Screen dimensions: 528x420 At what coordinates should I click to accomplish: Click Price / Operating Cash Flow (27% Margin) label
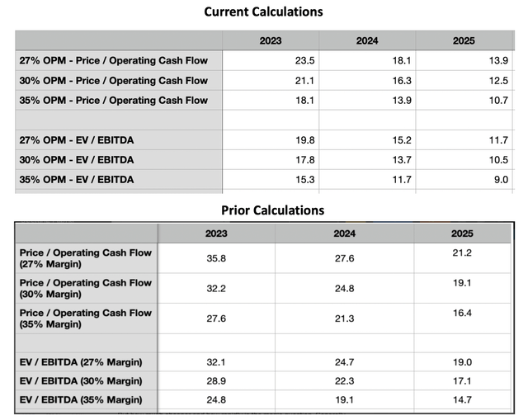click(x=86, y=258)
